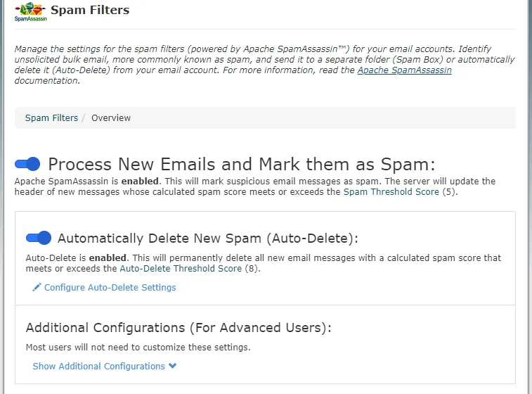This screenshot has width=532, height=394.
Task: Follow the Auto-Delete Threshold Score link
Action: (181, 269)
